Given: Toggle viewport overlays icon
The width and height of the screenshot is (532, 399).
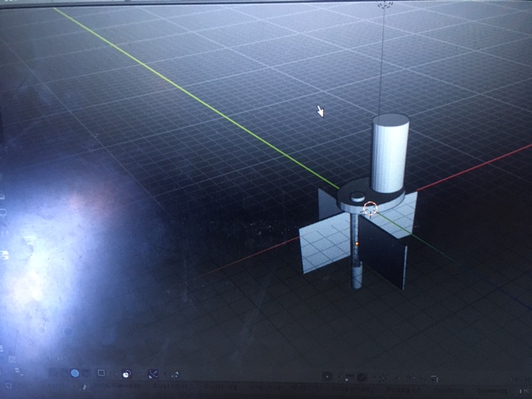Looking at the screenshot, I should tap(127, 374).
